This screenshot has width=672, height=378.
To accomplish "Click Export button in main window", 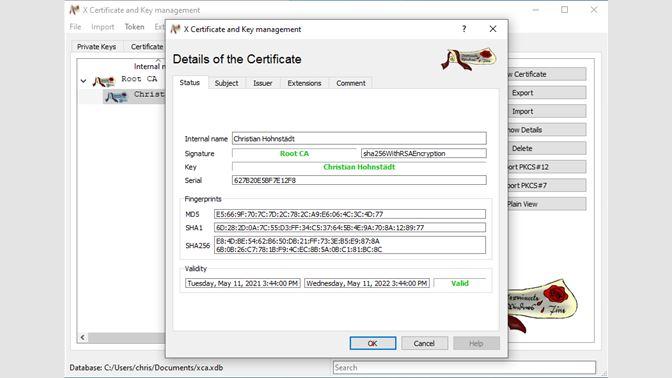I will click(x=547, y=93).
